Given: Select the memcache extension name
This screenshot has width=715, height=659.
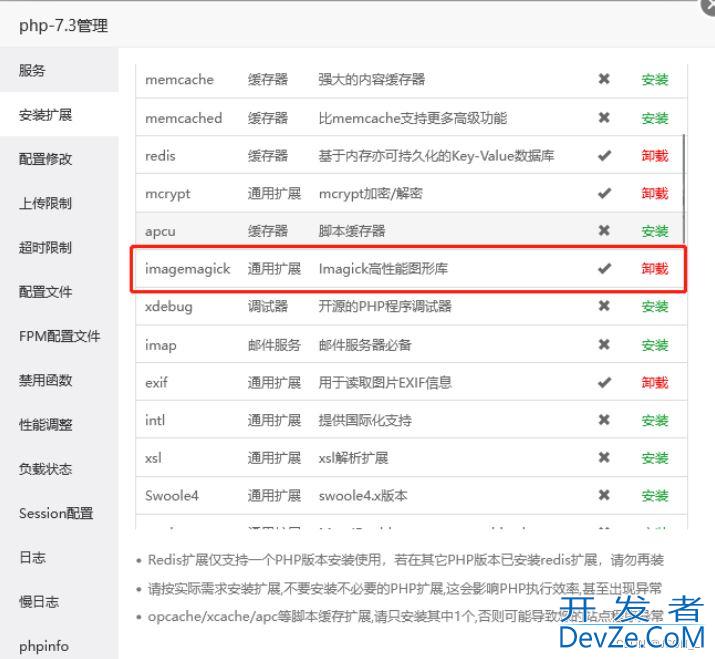Looking at the screenshot, I should 179,80.
